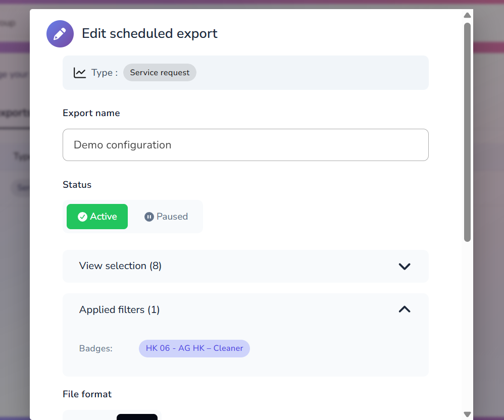Click the checkmark icon inside the Active button

pyautogui.click(x=82, y=217)
